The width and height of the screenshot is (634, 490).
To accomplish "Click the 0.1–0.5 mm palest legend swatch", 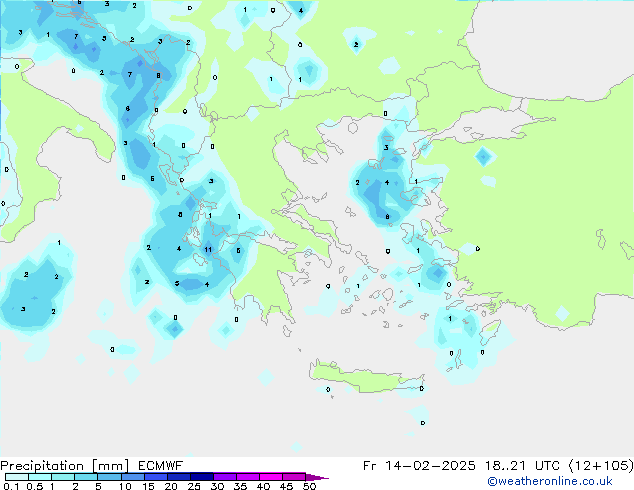I will pyautogui.click(x=17, y=477).
